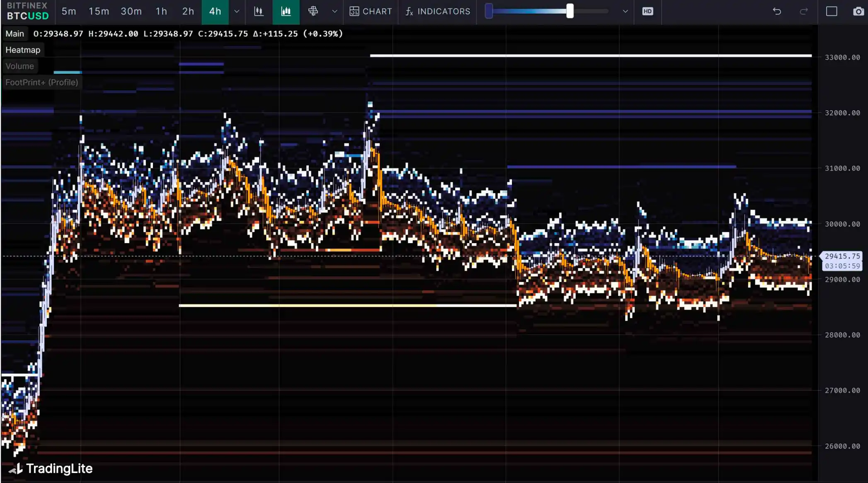The width and height of the screenshot is (868, 483).
Task: Click the 30000.00 price axis label
Action: [842, 224]
